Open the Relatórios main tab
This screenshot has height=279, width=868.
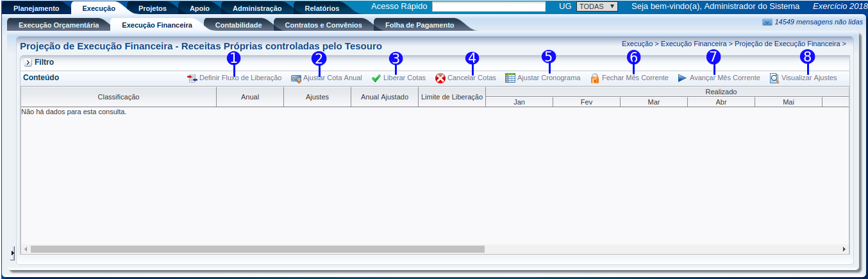pos(321,8)
